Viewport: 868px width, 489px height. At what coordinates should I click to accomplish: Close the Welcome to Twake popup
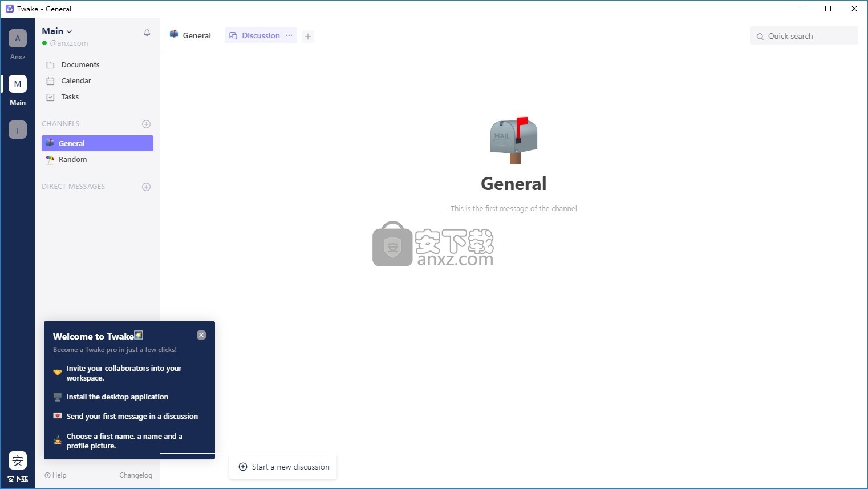[201, 335]
